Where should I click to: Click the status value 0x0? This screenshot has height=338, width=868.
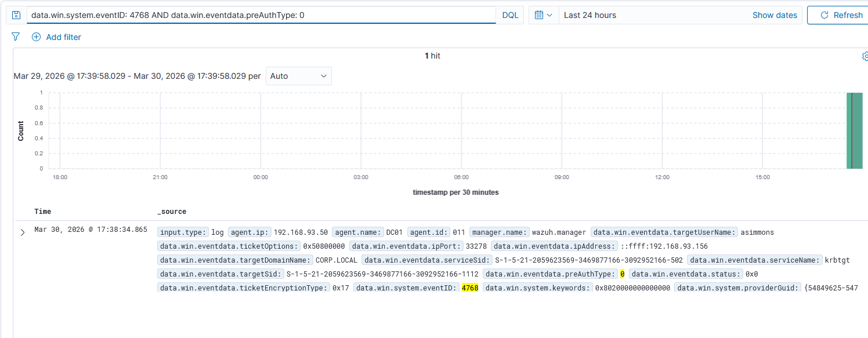pyautogui.click(x=752, y=274)
